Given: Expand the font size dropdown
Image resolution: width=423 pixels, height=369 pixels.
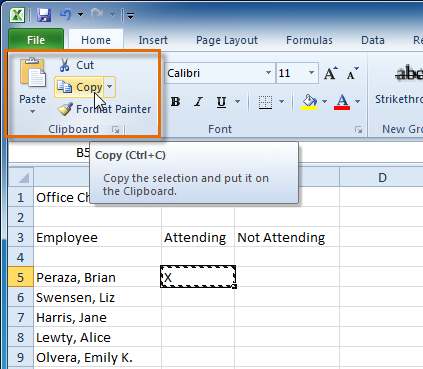Looking at the screenshot, I should (312, 73).
